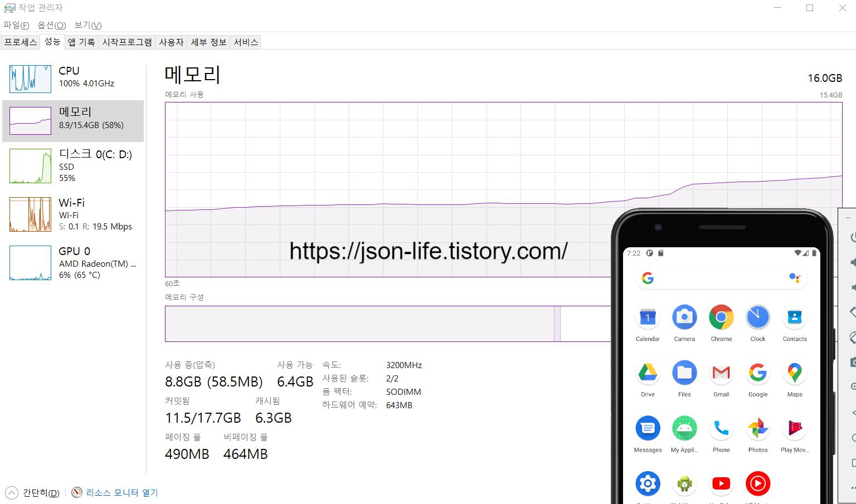Tap the Google Assistant dots icon

pyautogui.click(x=795, y=278)
